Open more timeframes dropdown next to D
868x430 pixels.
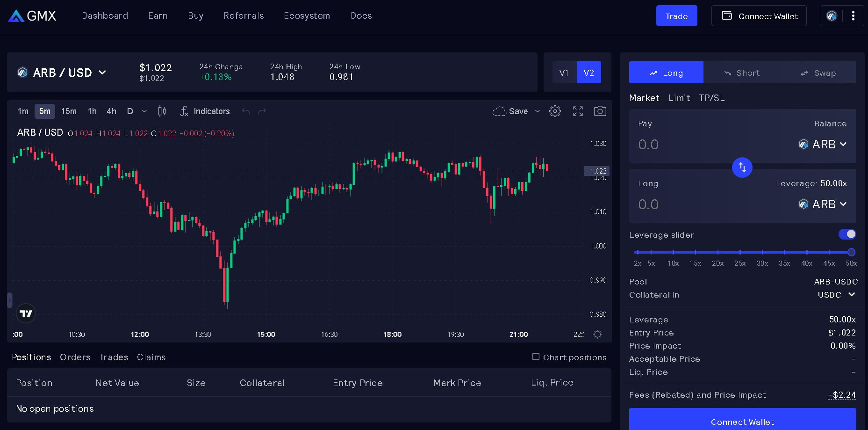coord(144,111)
